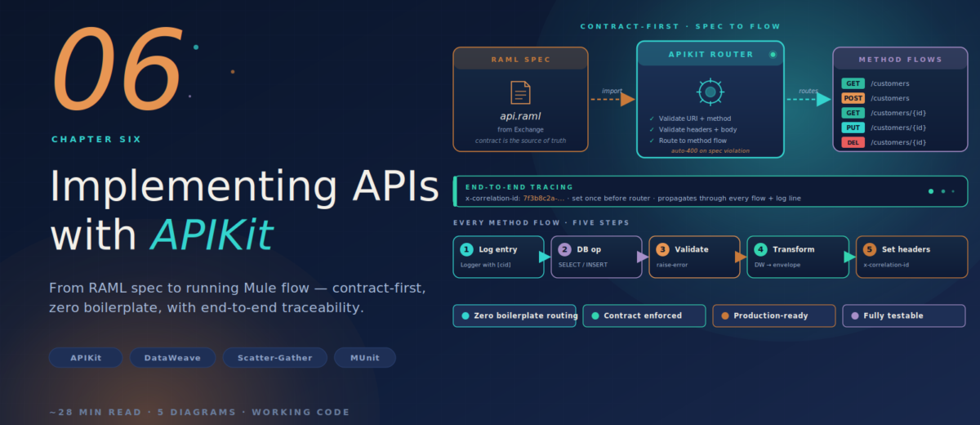Click the crosshair gear icon in APIKit Router
This screenshot has width=980, height=425.
tap(710, 92)
